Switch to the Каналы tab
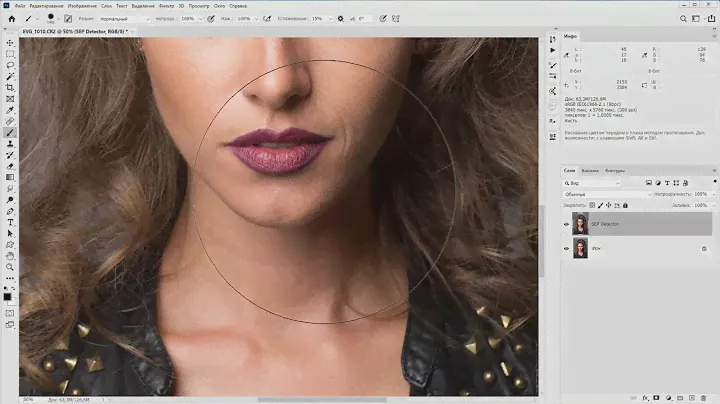Viewport: 720px width, 404px height. click(590, 170)
